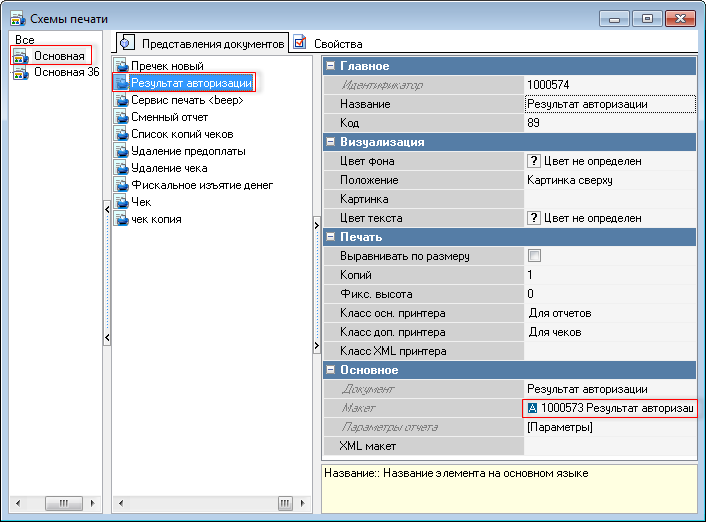Select Сервис печать <beep> in the list
The width and height of the screenshot is (706, 522).
pos(187,100)
